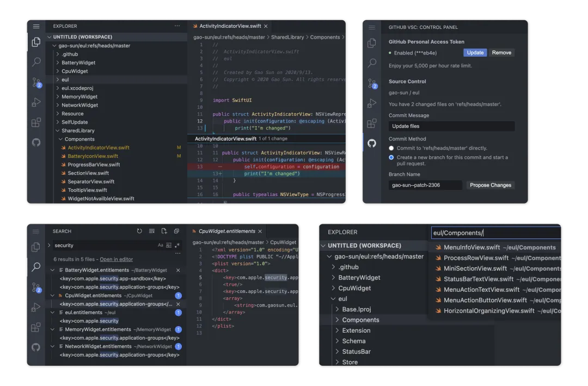
Task: Expand the Schema folder in the bottom-right Explorer
Action: [x=337, y=341]
